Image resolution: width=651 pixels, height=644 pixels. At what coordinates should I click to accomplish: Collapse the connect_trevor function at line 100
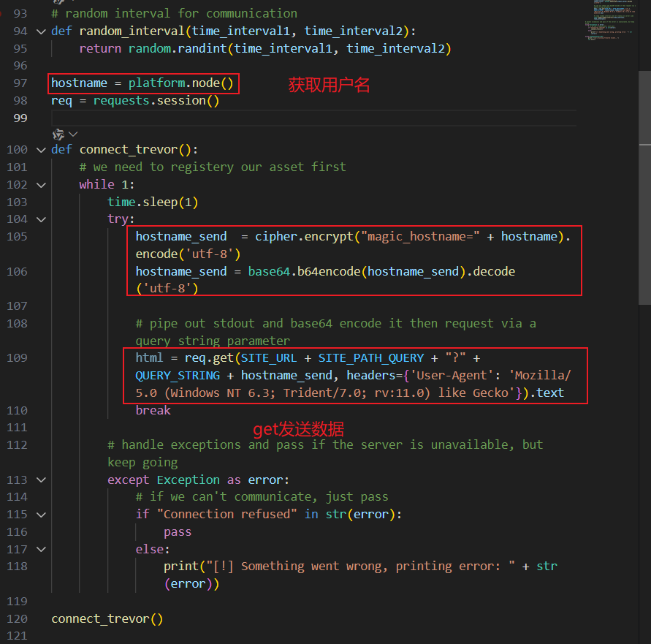coord(41,150)
